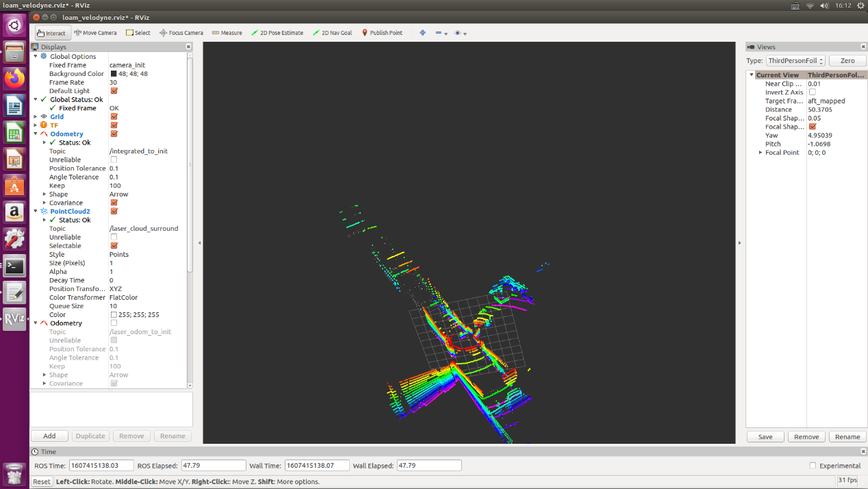Expand the Focal Point property

[760, 153]
